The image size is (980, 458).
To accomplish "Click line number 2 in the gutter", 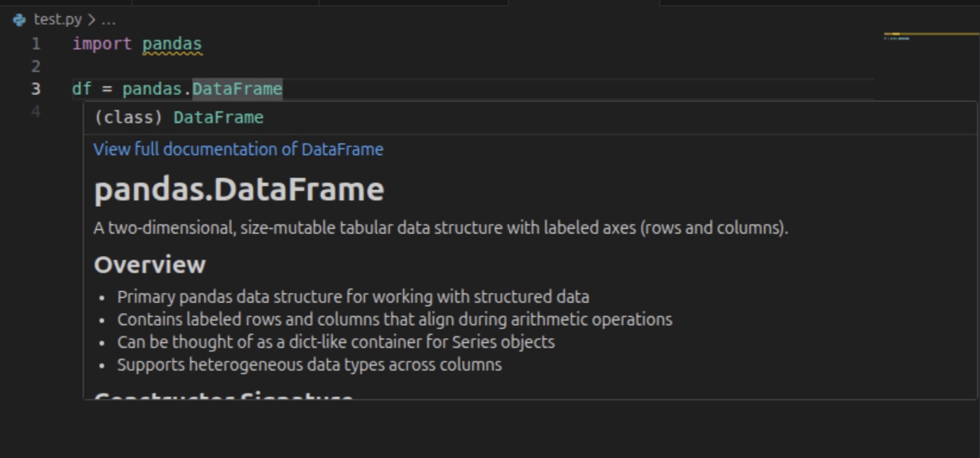I will [36, 67].
